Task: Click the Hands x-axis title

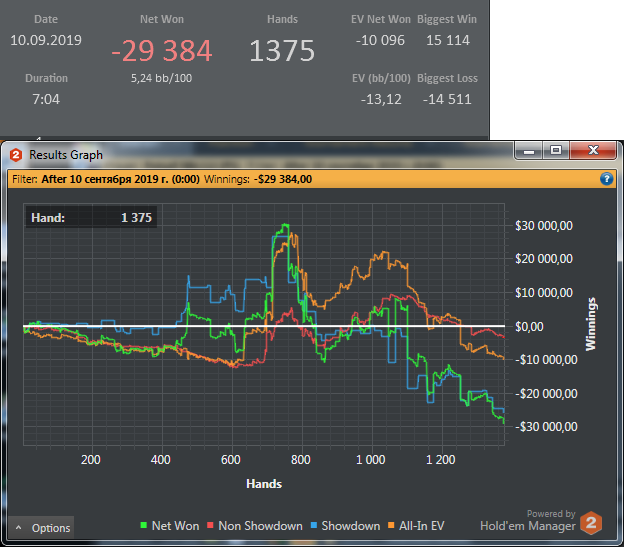Action: [264, 484]
